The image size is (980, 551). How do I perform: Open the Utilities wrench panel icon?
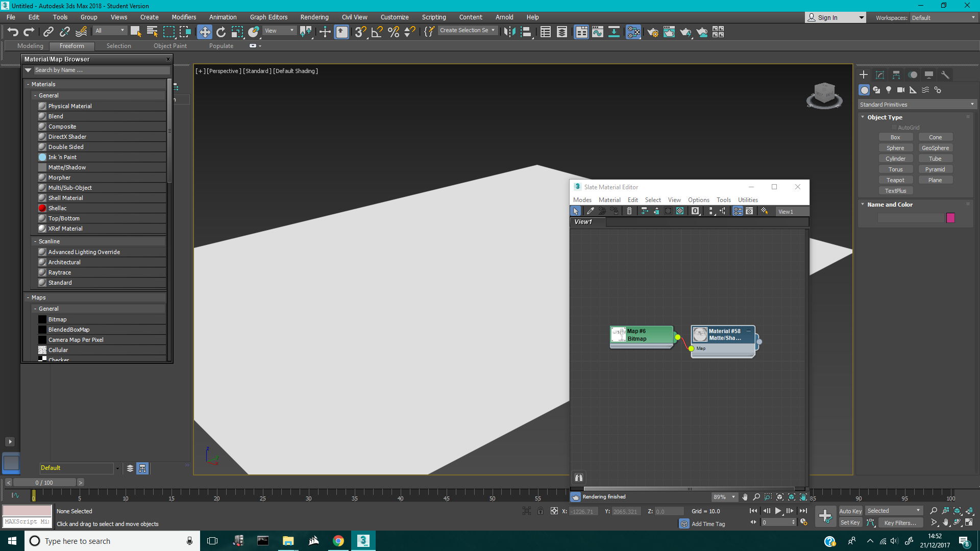[945, 74]
